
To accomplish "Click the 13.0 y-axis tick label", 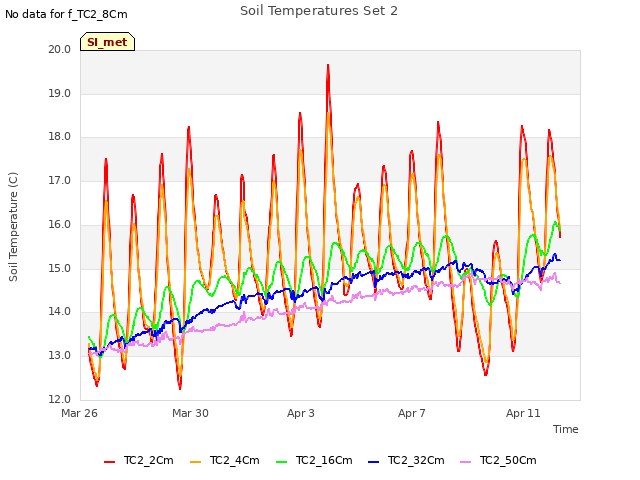I will 60,356.
